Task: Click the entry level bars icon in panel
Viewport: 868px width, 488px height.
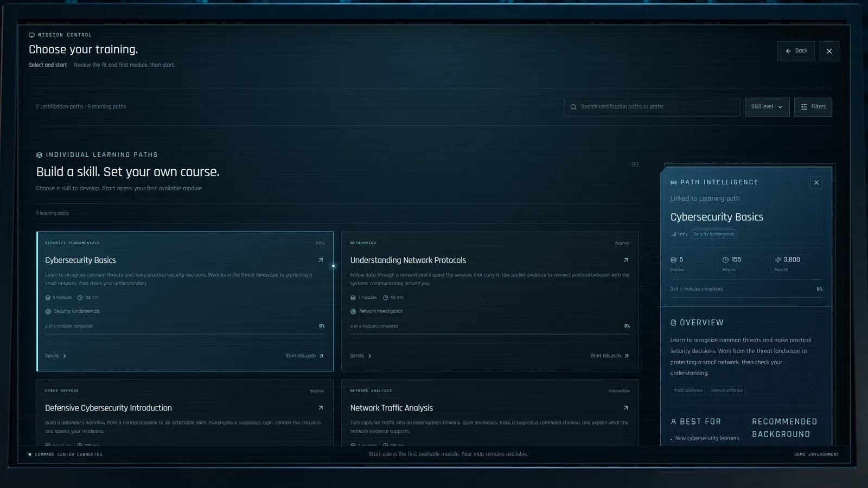Action: click(x=674, y=234)
